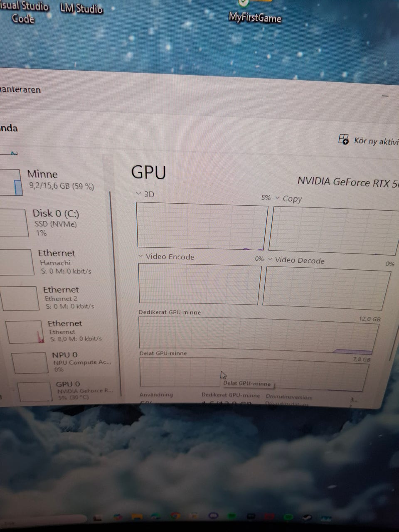The height and width of the screenshot is (532, 399).
Task: Open the Visual Studio Code desktop shortcut
Action: pyautogui.click(x=24, y=12)
